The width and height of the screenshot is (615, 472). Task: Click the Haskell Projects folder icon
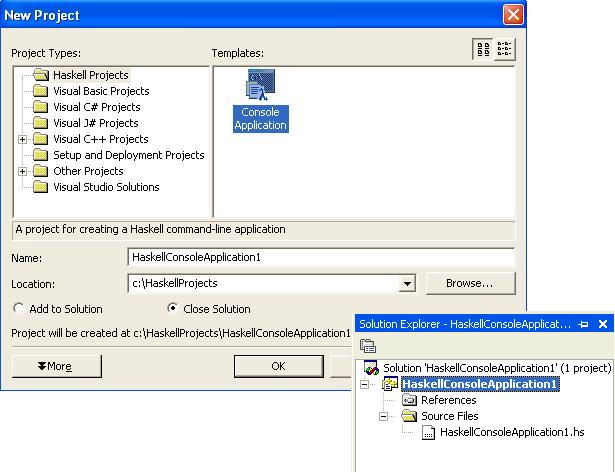pos(41,75)
